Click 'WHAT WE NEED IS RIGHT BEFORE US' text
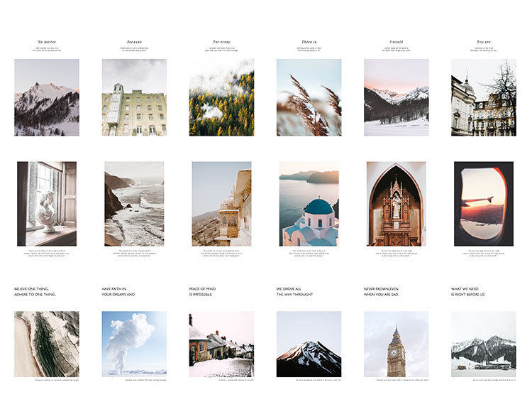The height and width of the screenshot is (397, 532). 468,291
